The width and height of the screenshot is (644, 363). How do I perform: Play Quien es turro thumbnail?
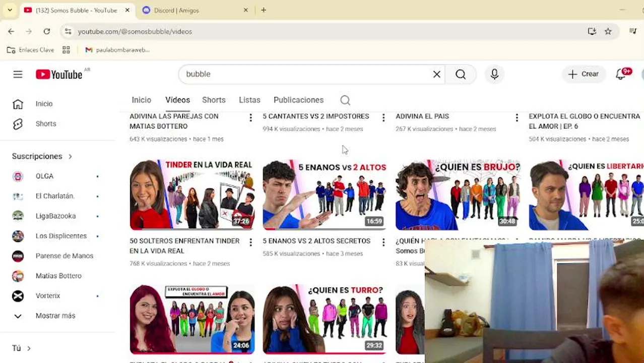pyautogui.click(x=325, y=319)
